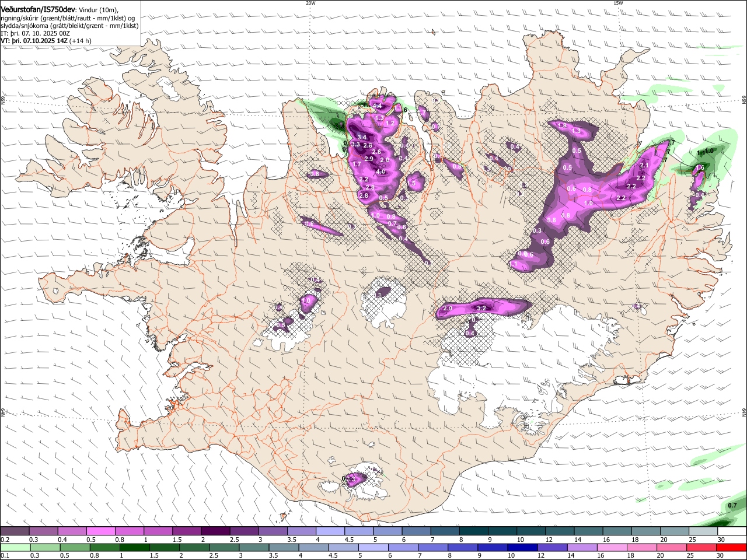Click the 20W longitude label
747x560 pixels.
coord(310,3)
